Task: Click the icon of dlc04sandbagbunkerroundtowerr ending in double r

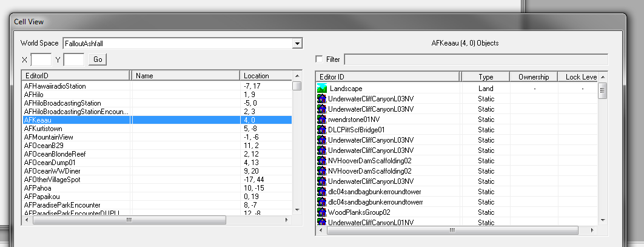Action: click(x=322, y=202)
